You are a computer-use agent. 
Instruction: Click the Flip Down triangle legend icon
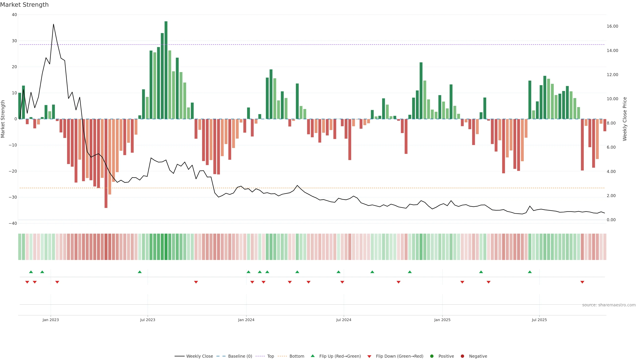369,356
